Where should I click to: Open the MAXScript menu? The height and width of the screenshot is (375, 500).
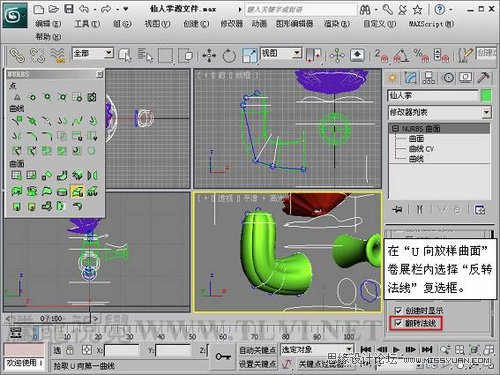click(x=431, y=24)
